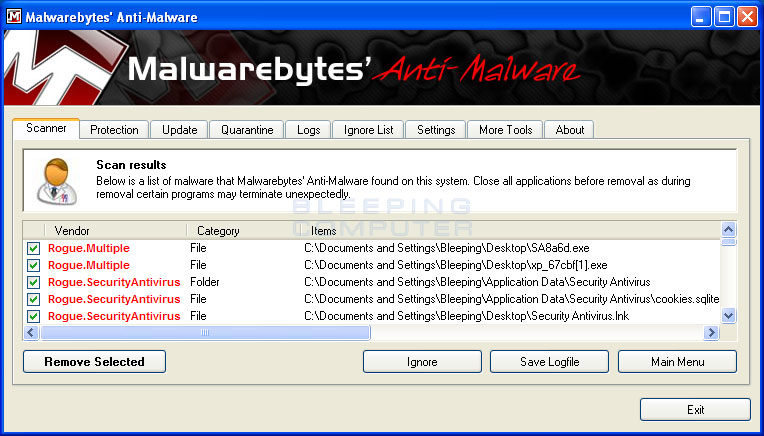The image size is (764, 436).
Task: Click the path ending in xp_67cbf[1].exe
Action: pos(456,265)
